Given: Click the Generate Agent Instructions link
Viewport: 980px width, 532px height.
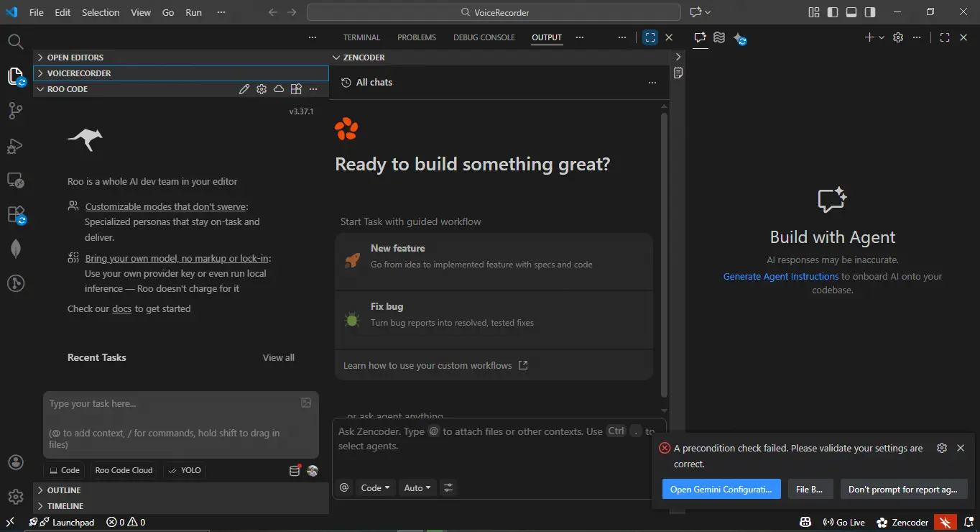Looking at the screenshot, I should point(780,276).
